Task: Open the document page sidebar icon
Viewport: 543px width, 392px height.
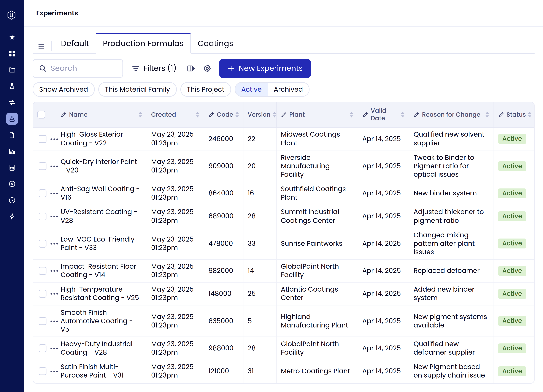Action: [12, 135]
